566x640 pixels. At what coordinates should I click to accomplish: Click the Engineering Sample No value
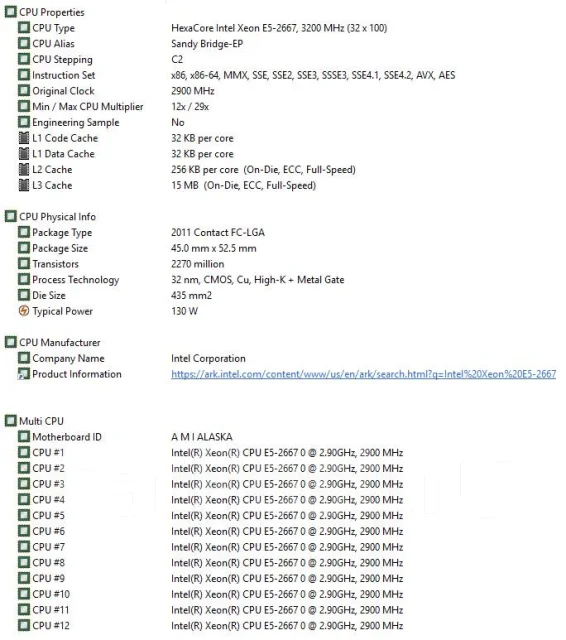coord(178,122)
